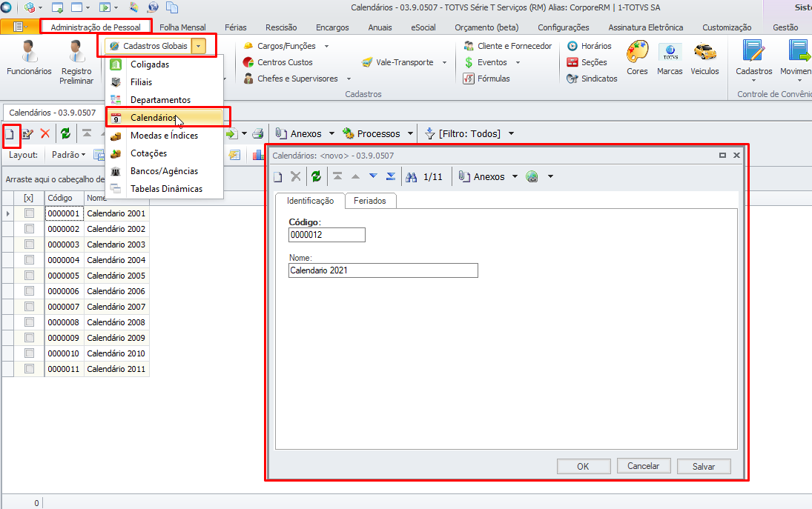Click the Nome input field

click(x=383, y=270)
